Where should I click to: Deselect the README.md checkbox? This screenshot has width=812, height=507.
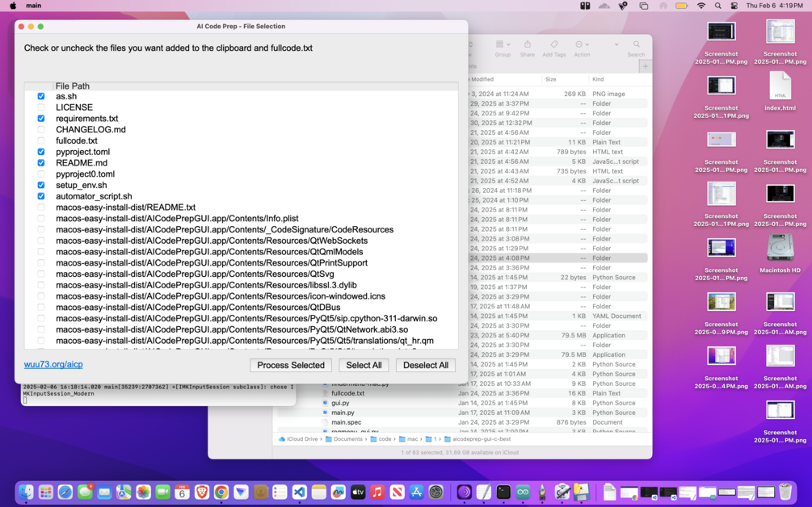pyautogui.click(x=41, y=163)
